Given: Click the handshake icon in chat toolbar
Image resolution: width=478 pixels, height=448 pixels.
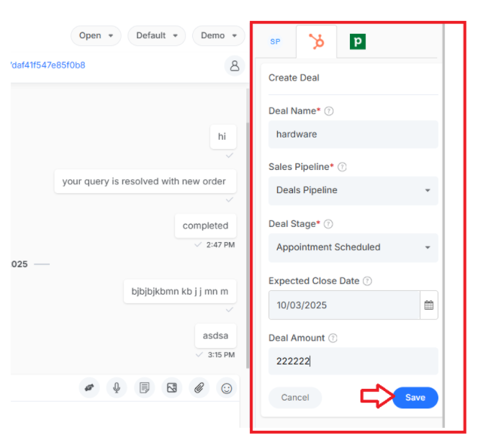Looking at the screenshot, I should coord(89,388).
